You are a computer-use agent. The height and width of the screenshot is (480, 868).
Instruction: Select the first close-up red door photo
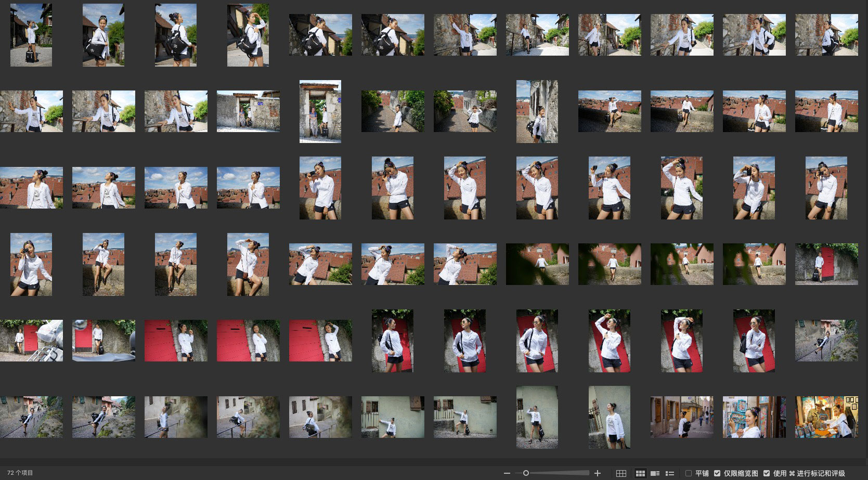(176, 341)
